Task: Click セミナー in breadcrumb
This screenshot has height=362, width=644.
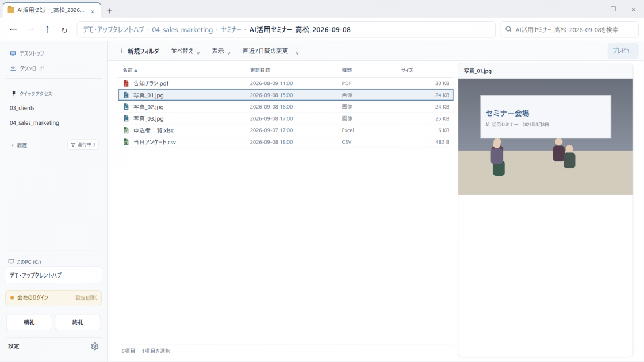Action: tap(231, 29)
